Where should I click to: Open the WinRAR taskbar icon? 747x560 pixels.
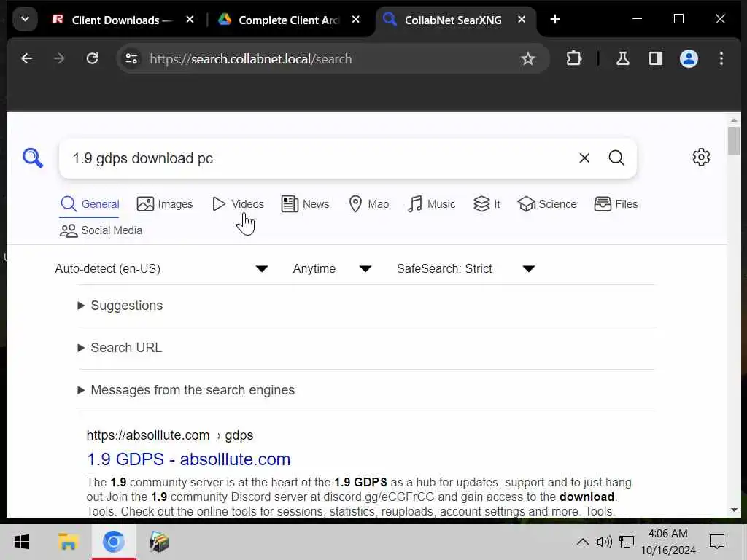(159, 542)
